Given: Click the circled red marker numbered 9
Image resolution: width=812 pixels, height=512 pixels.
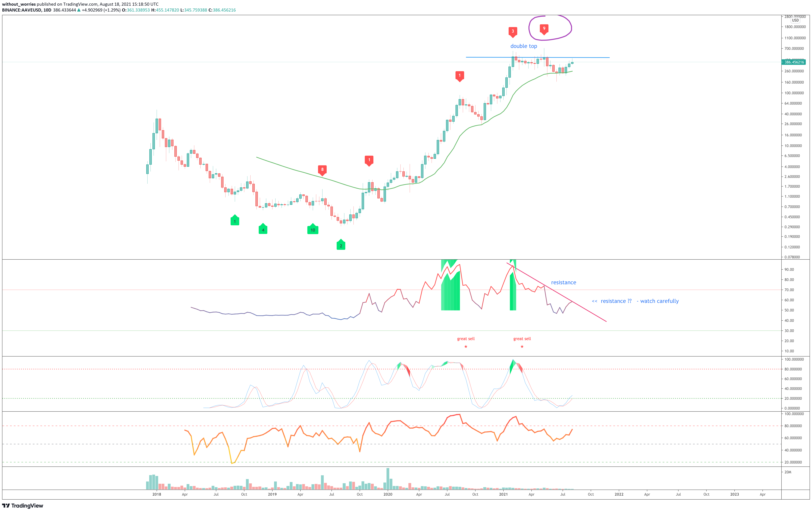Looking at the screenshot, I should pyautogui.click(x=544, y=29).
